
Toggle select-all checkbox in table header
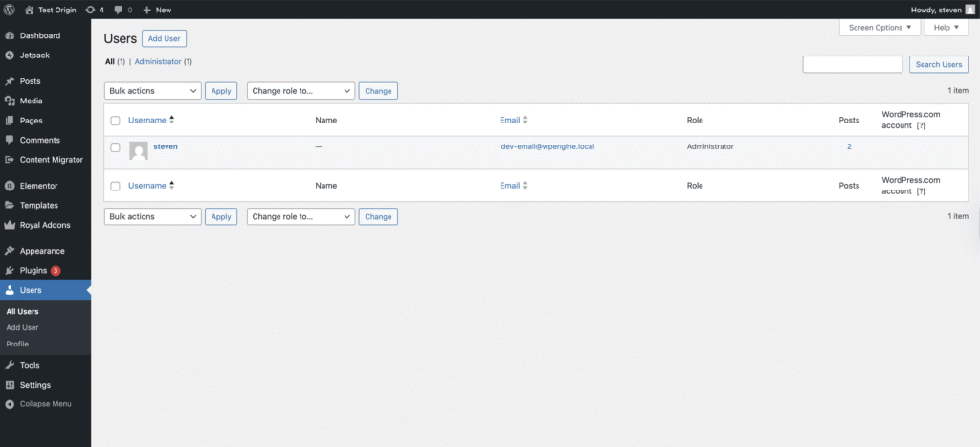pyautogui.click(x=115, y=121)
